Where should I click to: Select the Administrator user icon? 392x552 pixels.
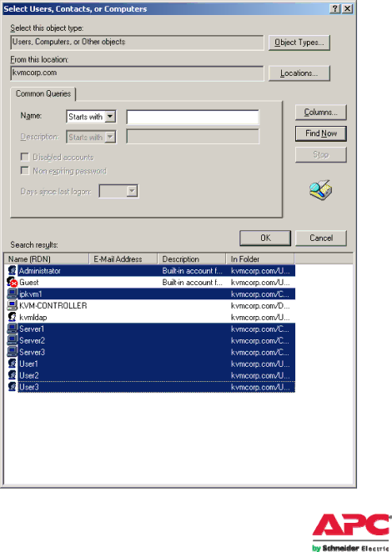click(12, 270)
